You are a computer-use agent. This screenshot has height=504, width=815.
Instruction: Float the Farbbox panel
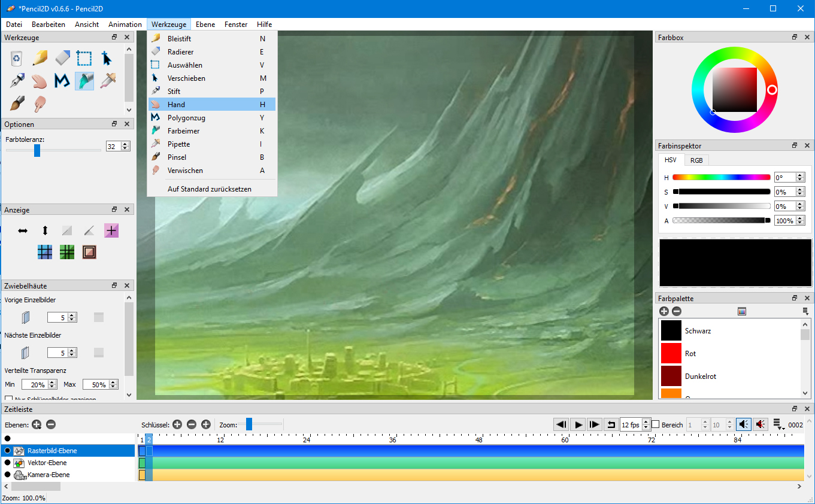(795, 37)
